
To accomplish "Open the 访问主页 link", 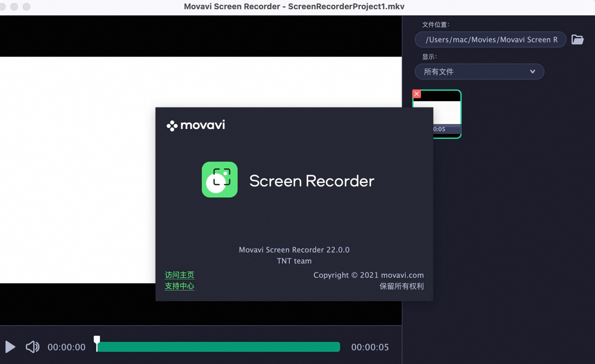I will tap(180, 275).
